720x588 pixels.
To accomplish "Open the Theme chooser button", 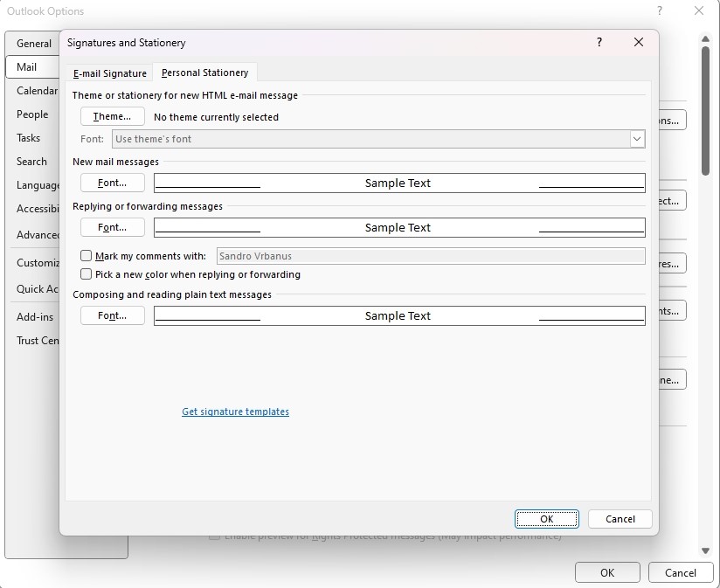I will click(x=112, y=116).
